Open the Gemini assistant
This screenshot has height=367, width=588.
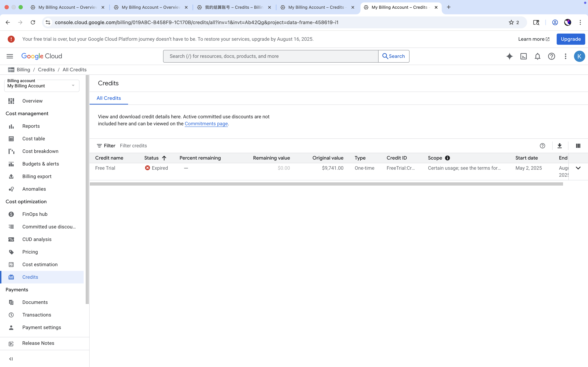click(509, 56)
